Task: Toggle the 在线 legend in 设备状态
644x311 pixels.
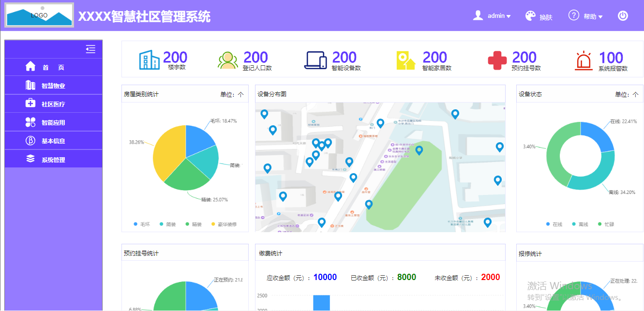Action: tap(554, 224)
